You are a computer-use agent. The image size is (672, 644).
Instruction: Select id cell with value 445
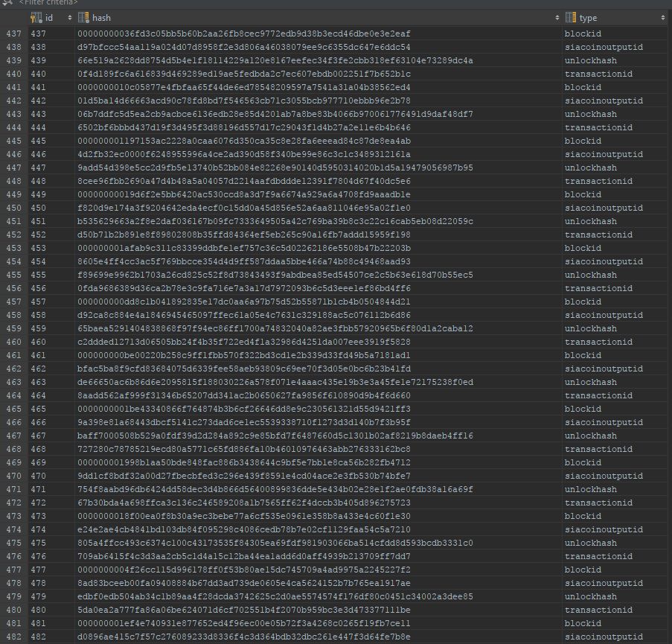point(51,141)
